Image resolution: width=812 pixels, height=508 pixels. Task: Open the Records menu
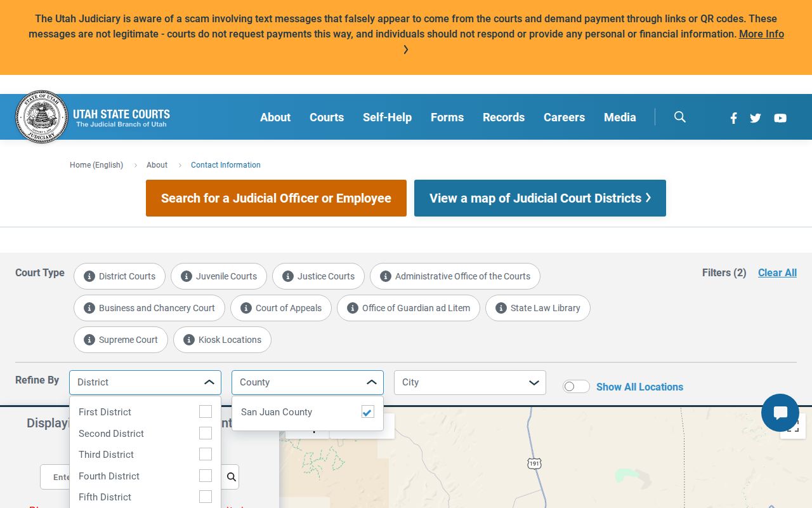[x=504, y=117]
